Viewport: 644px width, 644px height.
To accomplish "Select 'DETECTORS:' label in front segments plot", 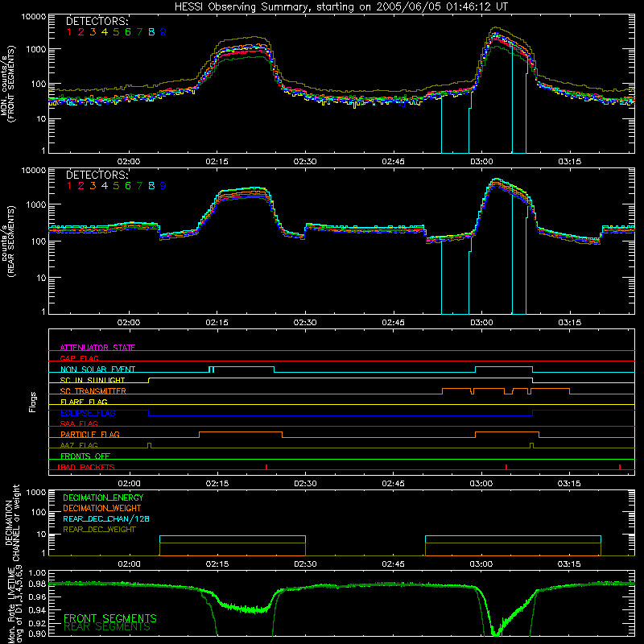I will coord(97,21).
